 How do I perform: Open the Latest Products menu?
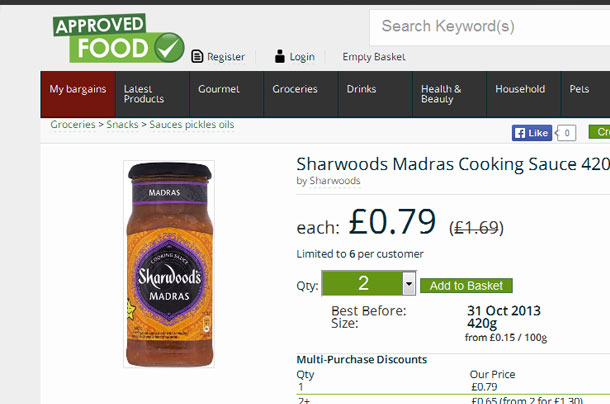[x=152, y=94]
